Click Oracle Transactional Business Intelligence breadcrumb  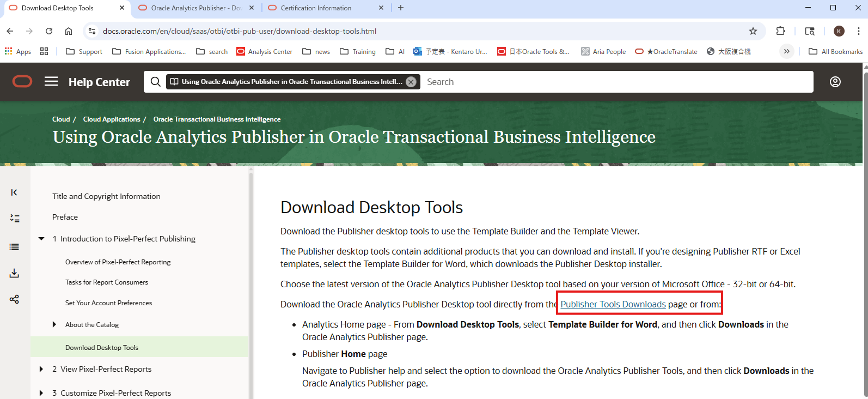coord(217,119)
